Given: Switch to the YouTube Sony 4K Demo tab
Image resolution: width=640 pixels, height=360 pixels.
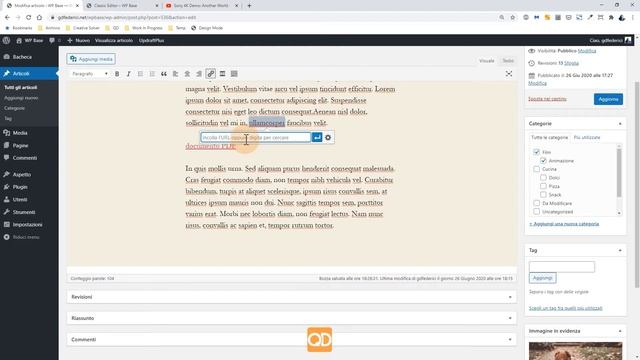Looking at the screenshot, I should tap(202, 6).
